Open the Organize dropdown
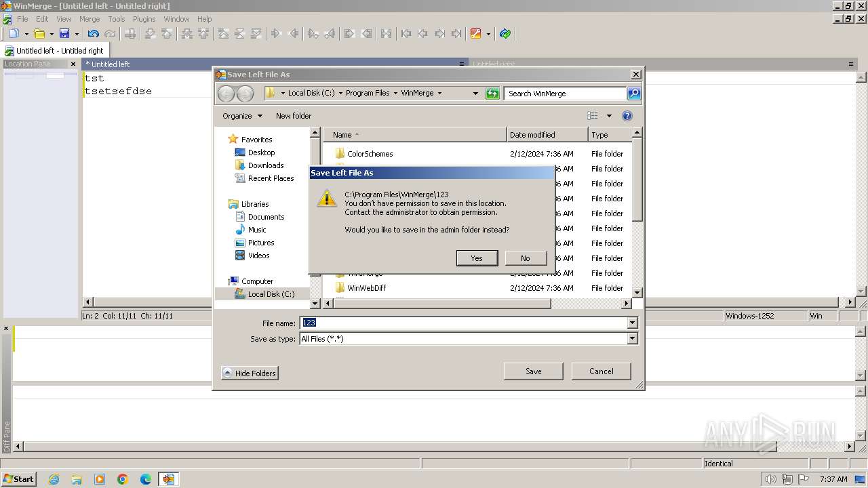 pyautogui.click(x=241, y=116)
